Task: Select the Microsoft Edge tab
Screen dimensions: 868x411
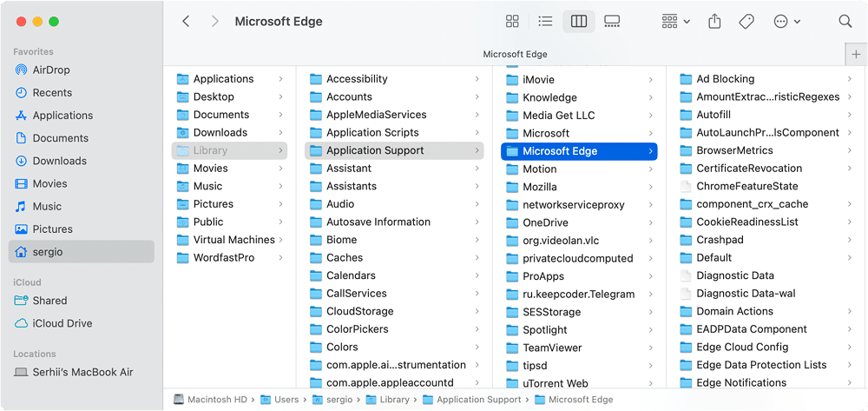Action: [515, 54]
